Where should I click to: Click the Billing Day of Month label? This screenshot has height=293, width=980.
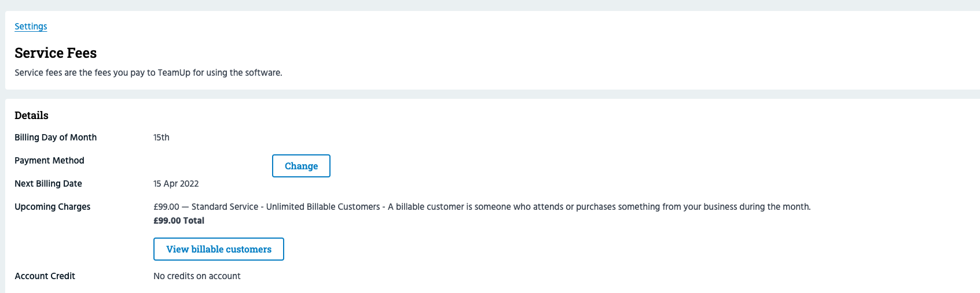pyautogui.click(x=56, y=138)
